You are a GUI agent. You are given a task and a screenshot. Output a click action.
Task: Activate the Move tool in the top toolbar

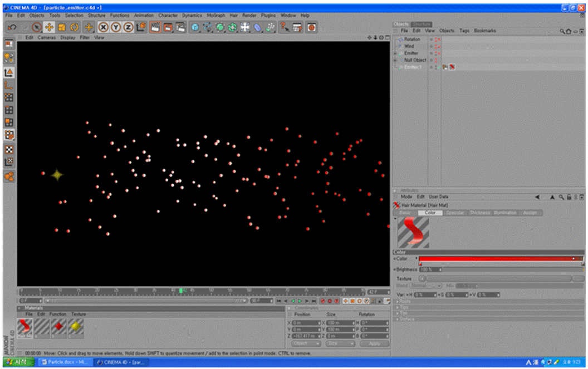pyautogui.click(x=49, y=27)
